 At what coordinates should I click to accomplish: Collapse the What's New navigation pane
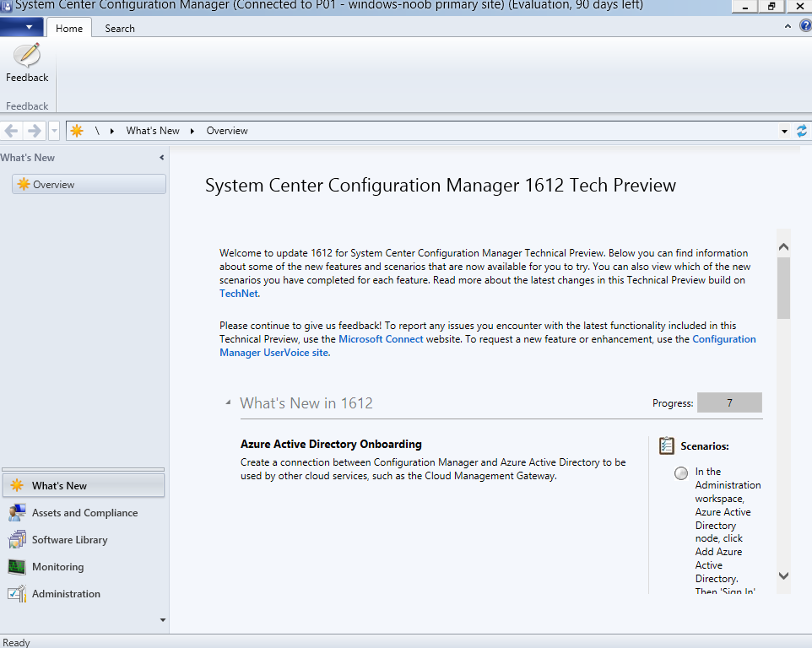click(161, 157)
